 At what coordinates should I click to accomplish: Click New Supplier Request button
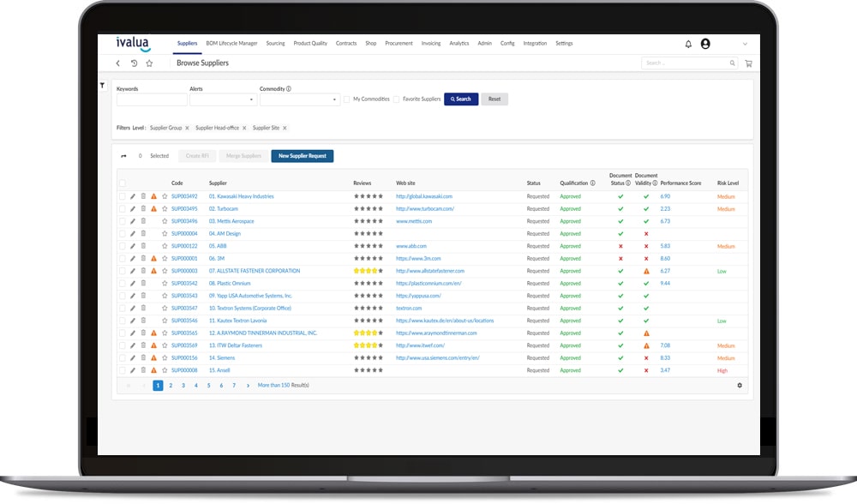[x=303, y=156]
